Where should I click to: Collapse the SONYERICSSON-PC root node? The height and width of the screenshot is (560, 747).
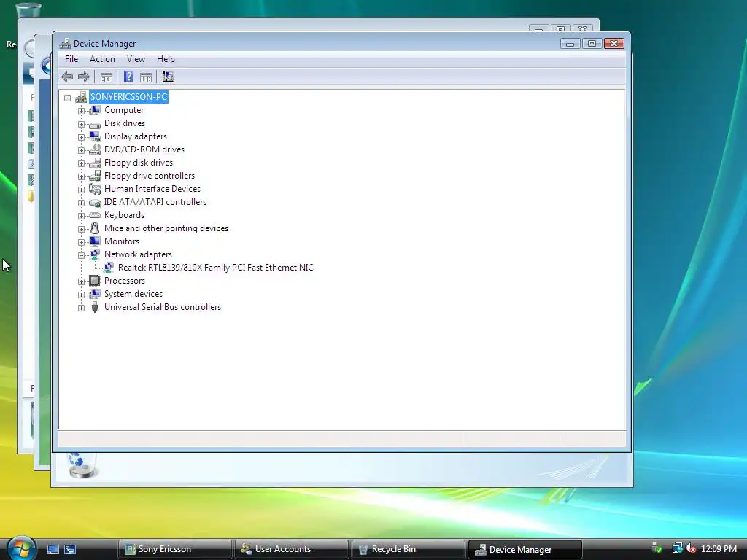pos(68,98)
